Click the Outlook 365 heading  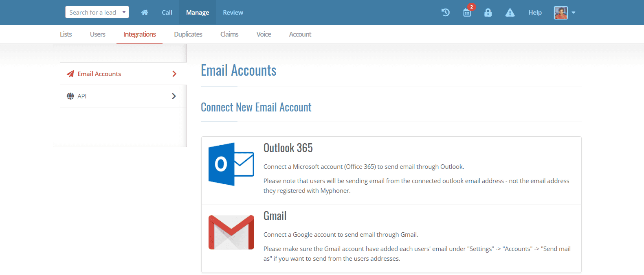point(288,148)
